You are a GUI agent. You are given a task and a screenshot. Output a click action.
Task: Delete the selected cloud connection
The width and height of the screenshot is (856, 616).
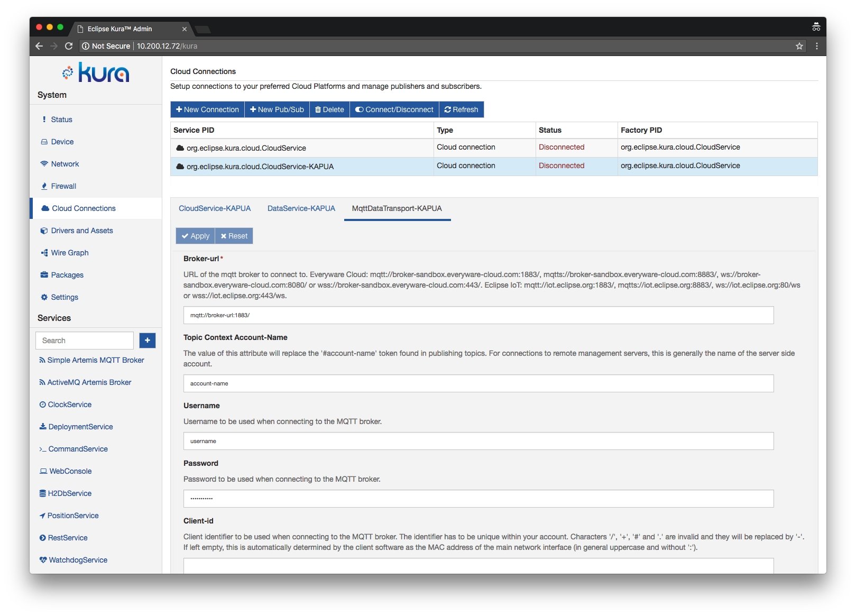point(329,109)
